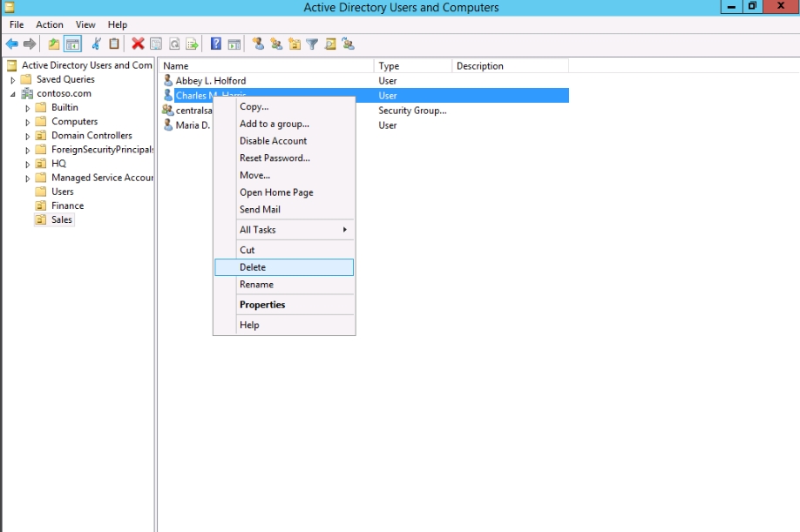Viewport: 800px width, 532px height.
Task: Click the Description column header
Action: click(x=510, y=65)
